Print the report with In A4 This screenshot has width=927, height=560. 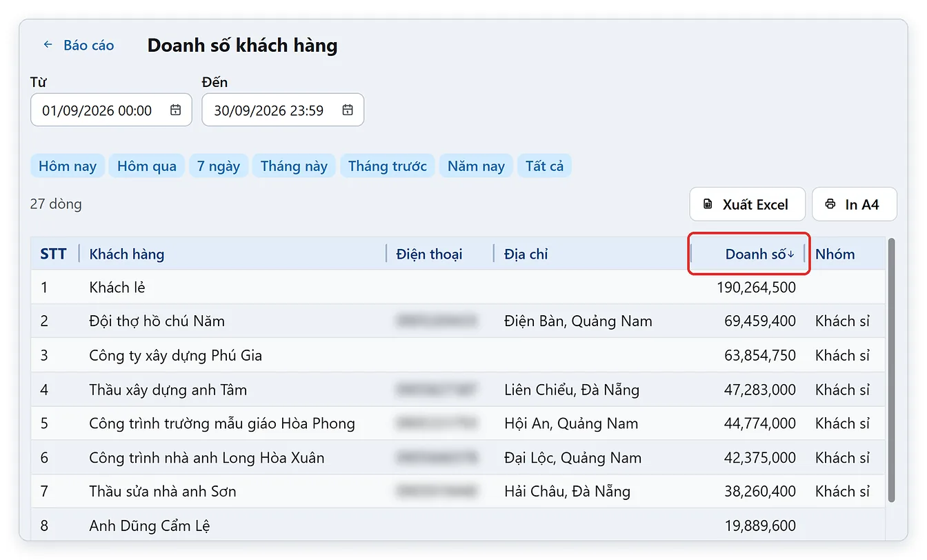click(x=855, y=204)
